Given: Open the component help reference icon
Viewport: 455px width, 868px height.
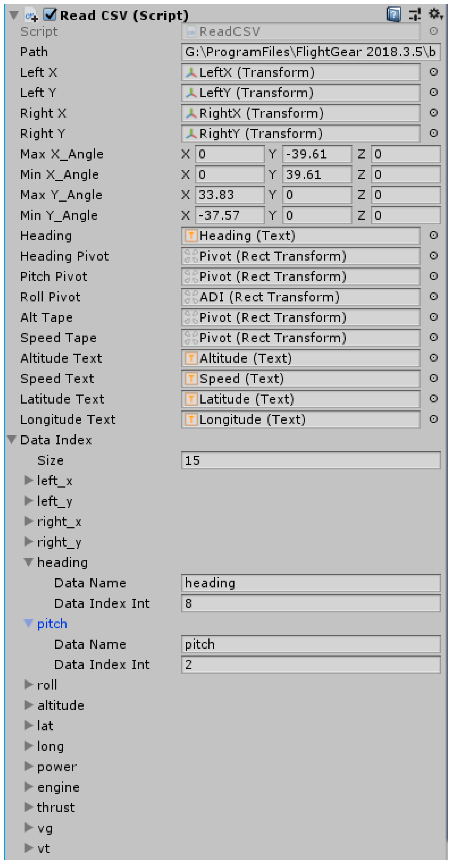Looking at the screenshot, I should click(393, 14).
